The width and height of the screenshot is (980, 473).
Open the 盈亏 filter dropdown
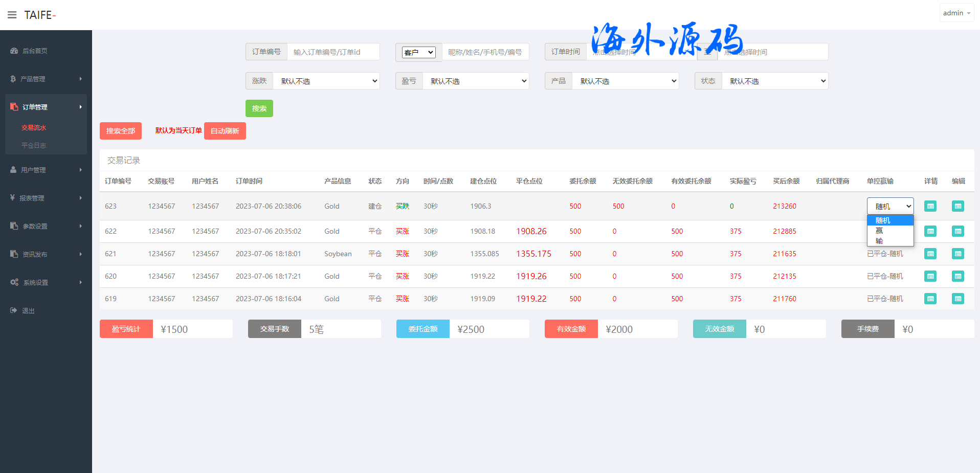pos(476,81)
